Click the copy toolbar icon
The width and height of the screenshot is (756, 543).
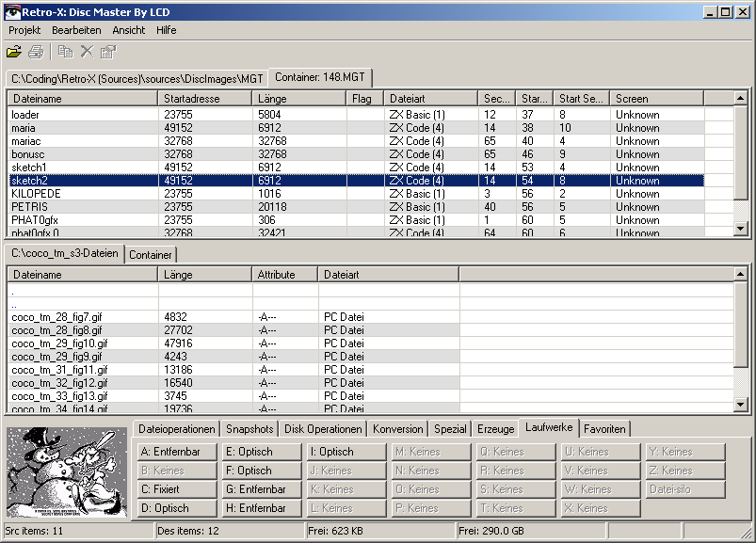(x=65, y=52)
